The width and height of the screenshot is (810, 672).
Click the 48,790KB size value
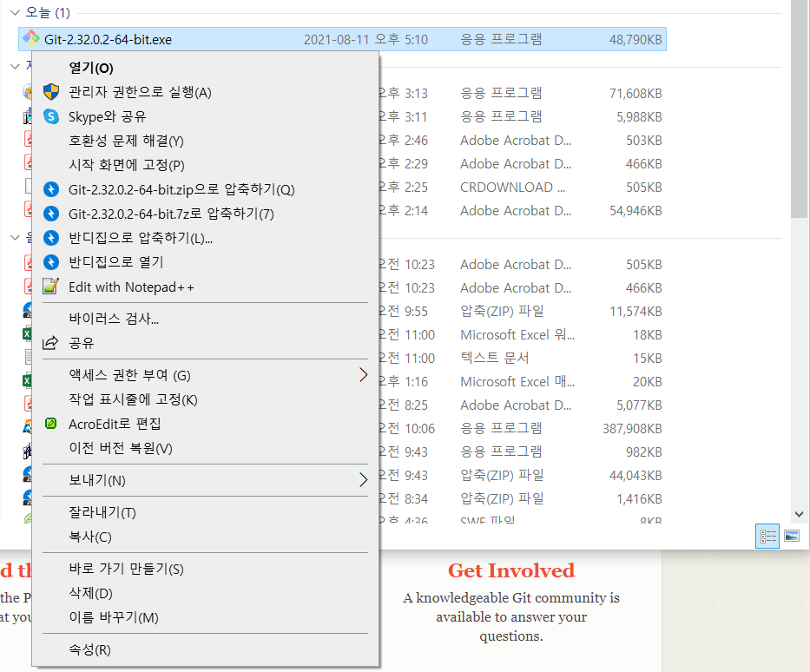(635, 39)
